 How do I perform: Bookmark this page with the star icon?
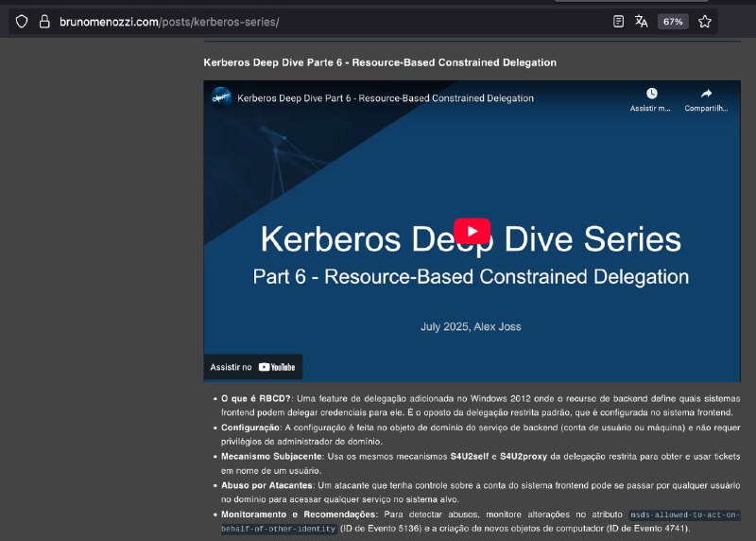click(705, 21)
